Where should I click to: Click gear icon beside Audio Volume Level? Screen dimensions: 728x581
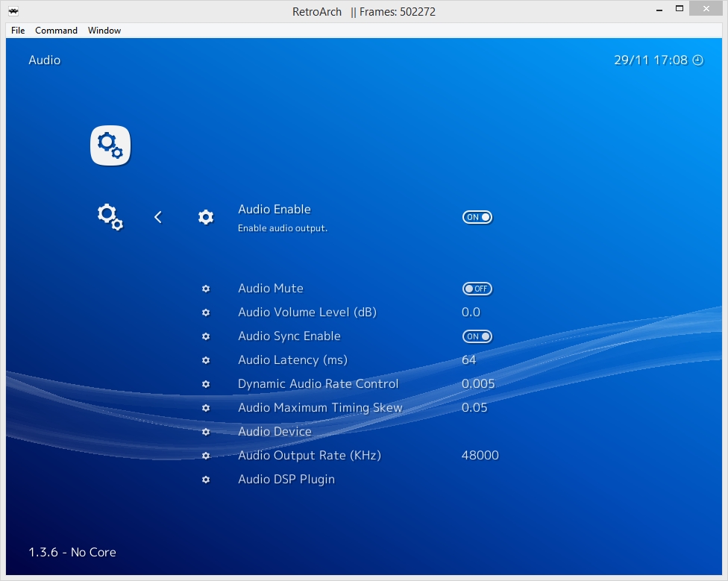(x=206, y=313)
